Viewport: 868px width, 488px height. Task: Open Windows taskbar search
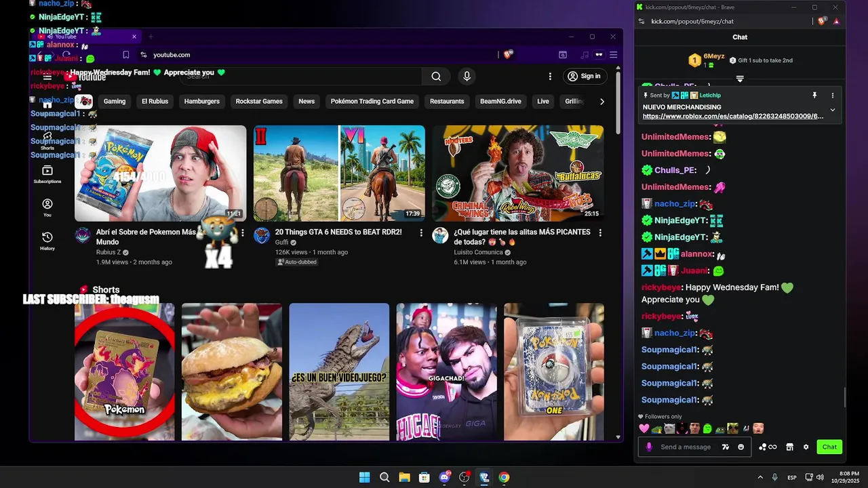pyautogui.click(x=384, y=477)
